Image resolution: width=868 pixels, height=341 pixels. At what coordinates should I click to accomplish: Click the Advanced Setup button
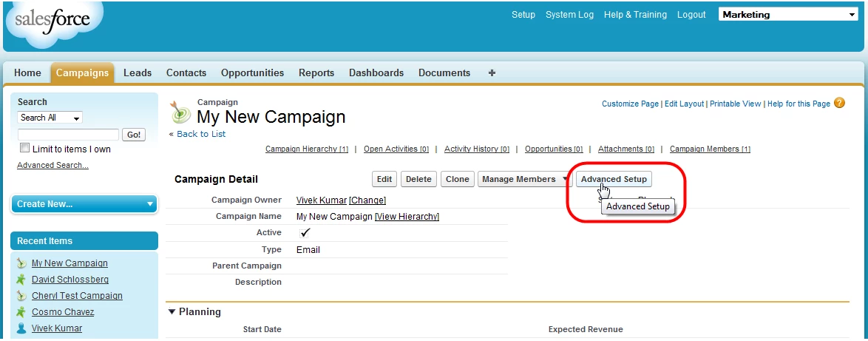[x=614, y=179]
